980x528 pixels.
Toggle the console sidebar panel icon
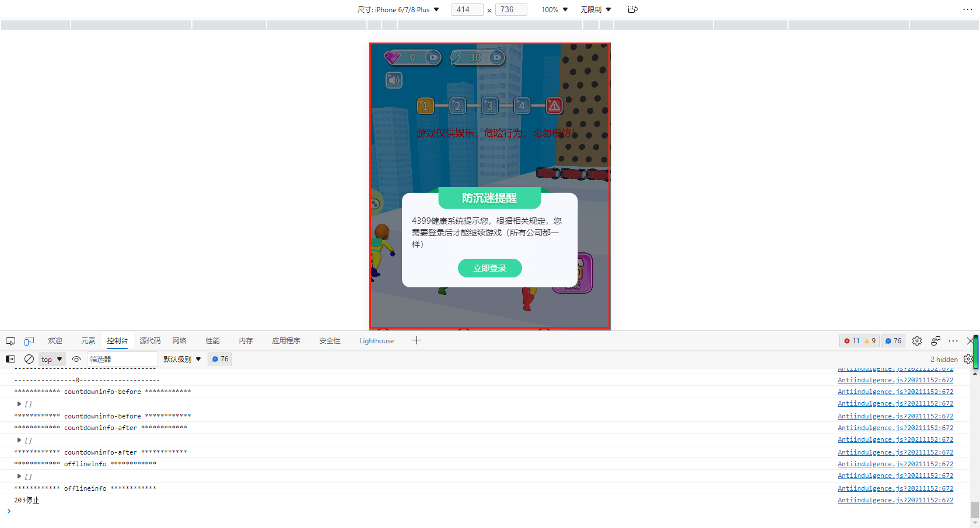(10, 359)
